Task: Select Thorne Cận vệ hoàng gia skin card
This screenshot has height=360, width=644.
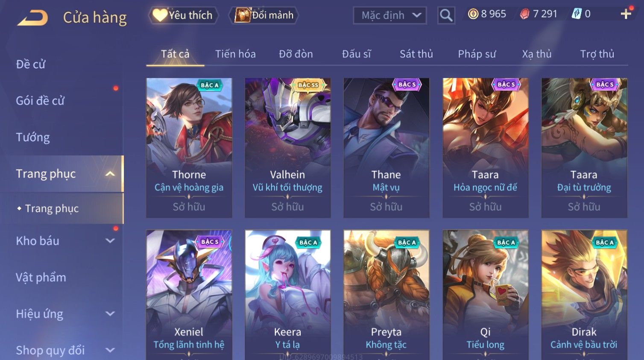Action: point(189,148)
